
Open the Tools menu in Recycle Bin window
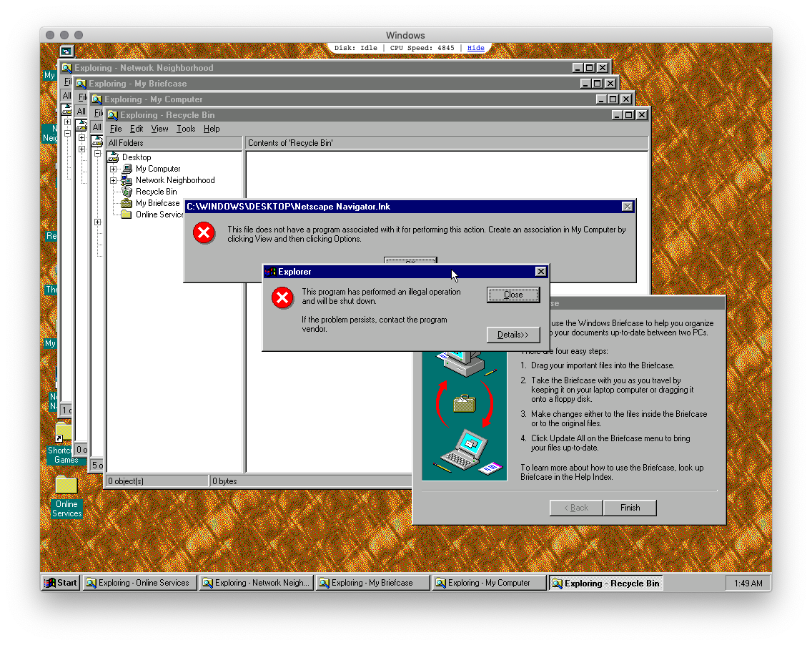pyautogui.click(x=185, y=129)
